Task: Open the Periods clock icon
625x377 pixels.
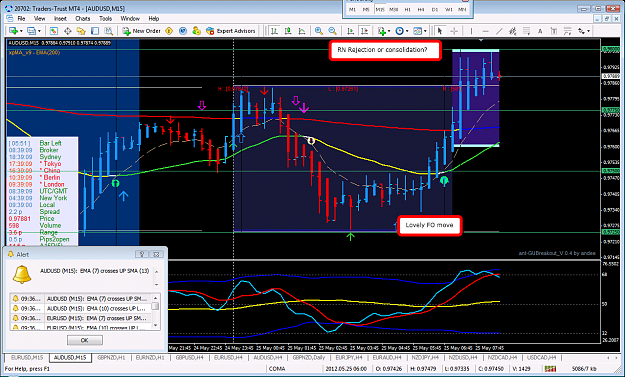Action: (x=399, y=31)
